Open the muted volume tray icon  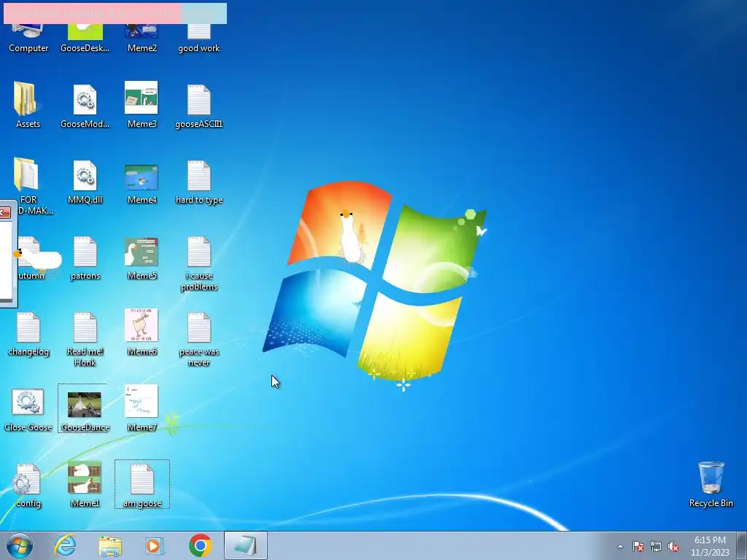[x=673, y=547]
